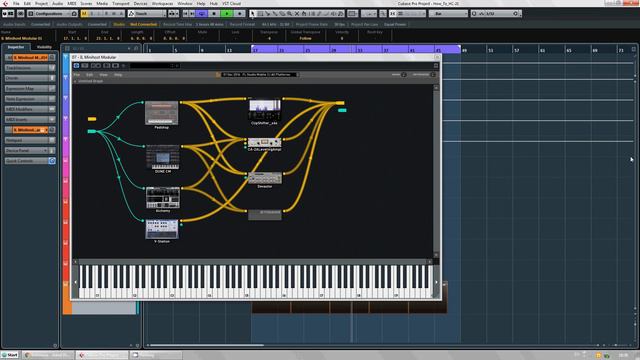Switch to the Visibility tab
This screenshot has height=360, width=640.
[44, 47]
